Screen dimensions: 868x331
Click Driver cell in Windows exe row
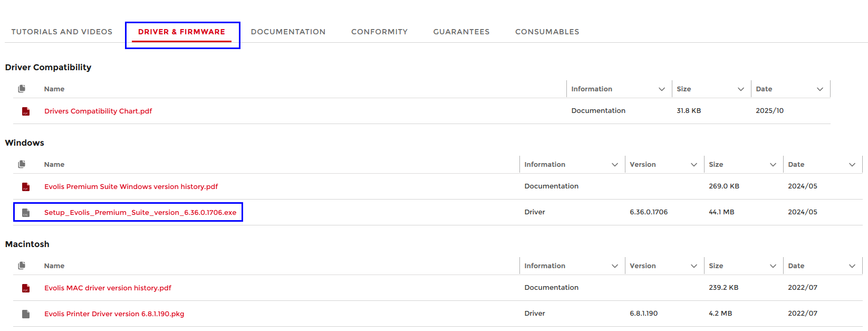click(535, 212)
